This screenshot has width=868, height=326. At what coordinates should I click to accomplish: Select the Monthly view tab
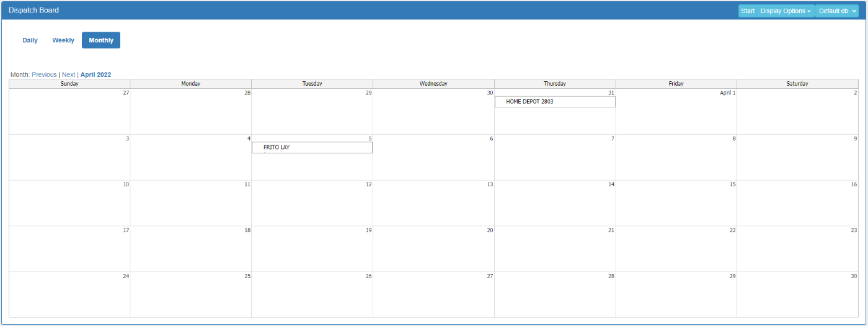(101, 40)
